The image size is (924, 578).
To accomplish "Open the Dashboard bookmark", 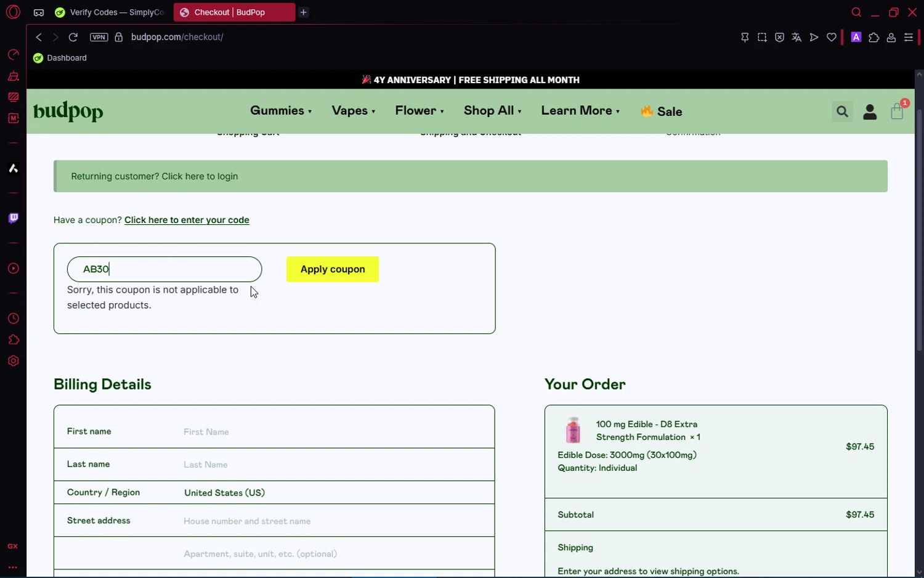I will tap(60, 58).
